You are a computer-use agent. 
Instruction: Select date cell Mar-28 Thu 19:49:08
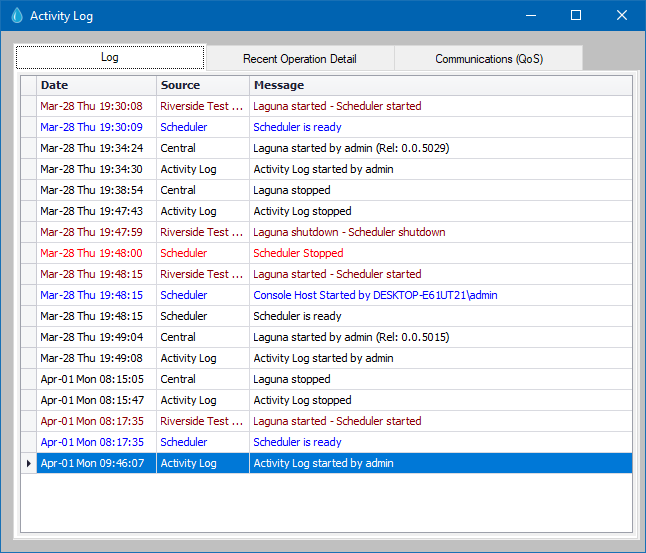[96, 359]
